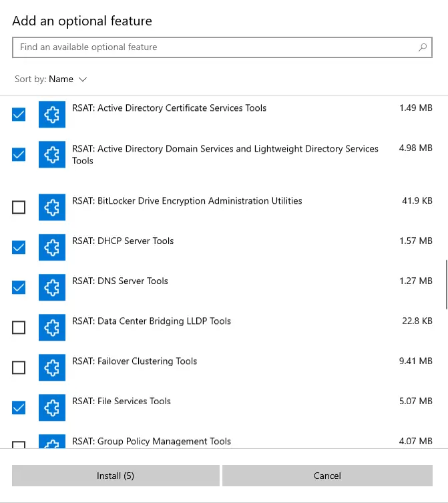The height and width of the screenshot is (503, 448).
Task: Click the 1.49 MB size value
Action: click(416, 108)
